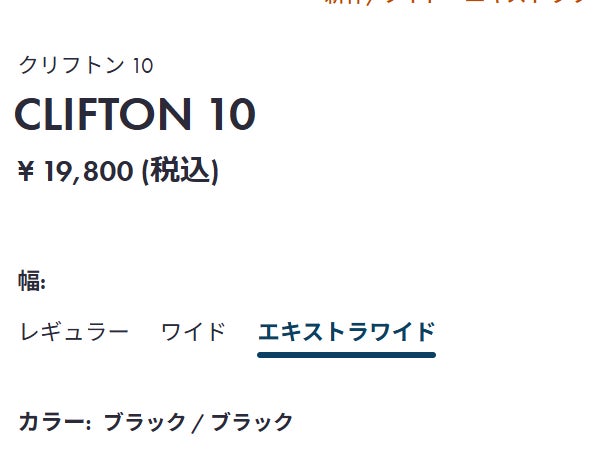The height and width of the screenshot is (450, 600).
Task: Click the (税込) tax-included text
Action: (x=179, y=171)
